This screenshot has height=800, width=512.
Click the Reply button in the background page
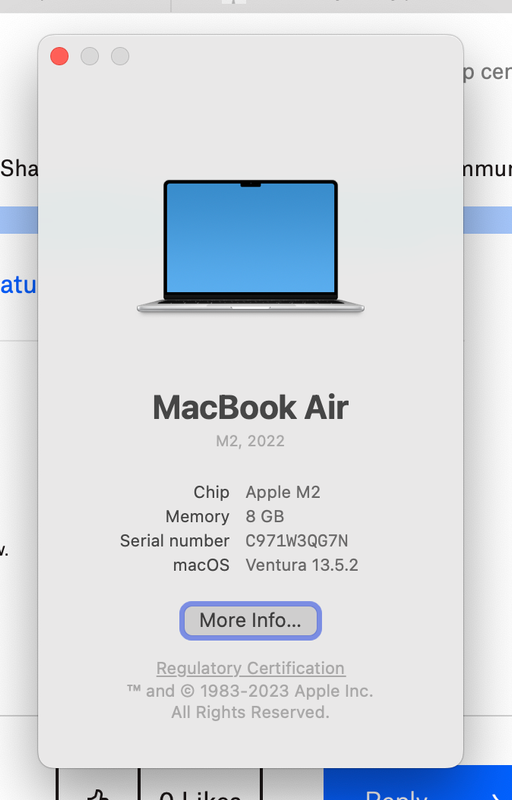pos(418,784)
